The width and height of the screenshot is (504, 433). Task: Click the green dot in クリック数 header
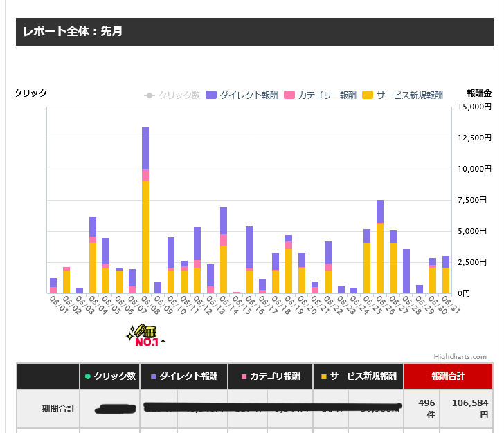(88, 376)
